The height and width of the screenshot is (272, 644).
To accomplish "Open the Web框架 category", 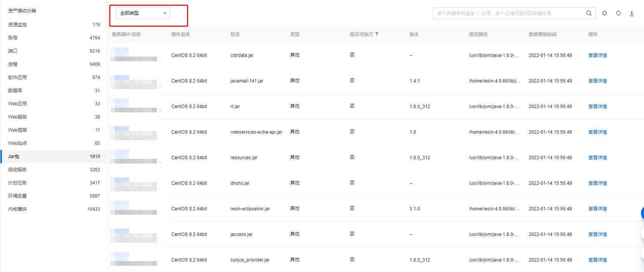I will (x=17, y=130).
